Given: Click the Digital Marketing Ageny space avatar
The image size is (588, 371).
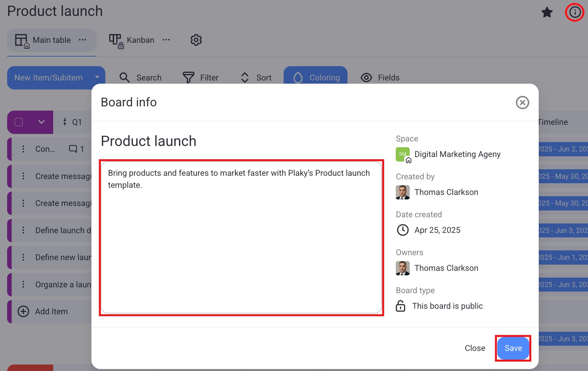Looking at the screenshot, I should point(403,154).
